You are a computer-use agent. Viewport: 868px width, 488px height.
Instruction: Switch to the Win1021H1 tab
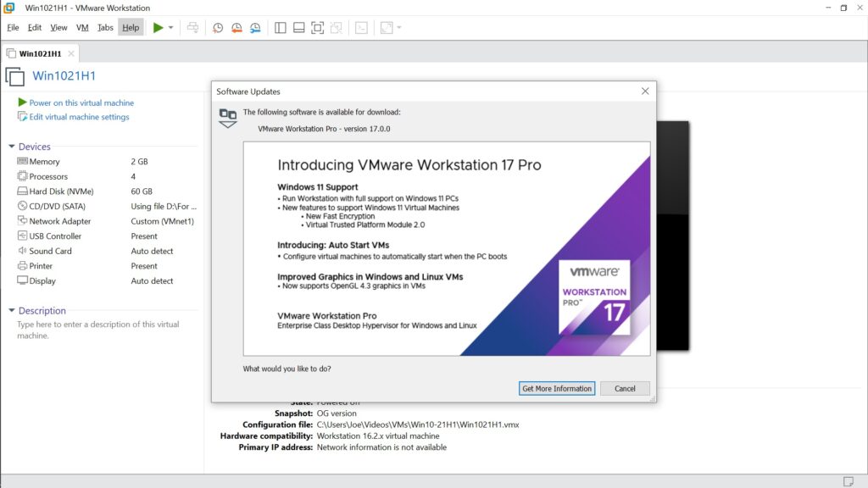(40, 53)
